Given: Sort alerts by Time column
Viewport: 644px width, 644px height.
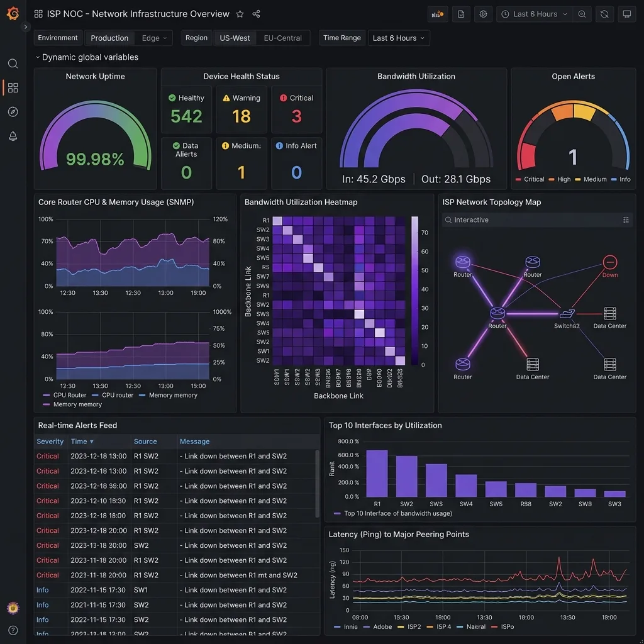Looking at the screenshot, I should 82,441.
